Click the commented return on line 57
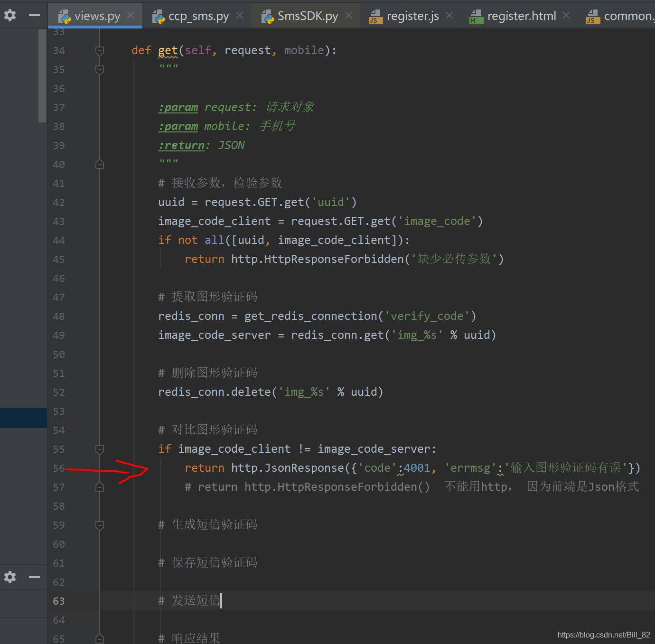This screenshot has height=644, width=655. click(307, 487)
